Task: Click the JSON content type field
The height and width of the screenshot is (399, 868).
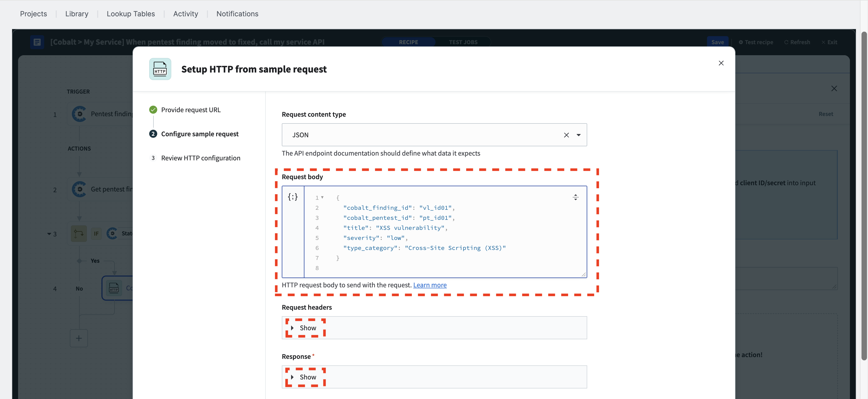Action: click(434, 135)
